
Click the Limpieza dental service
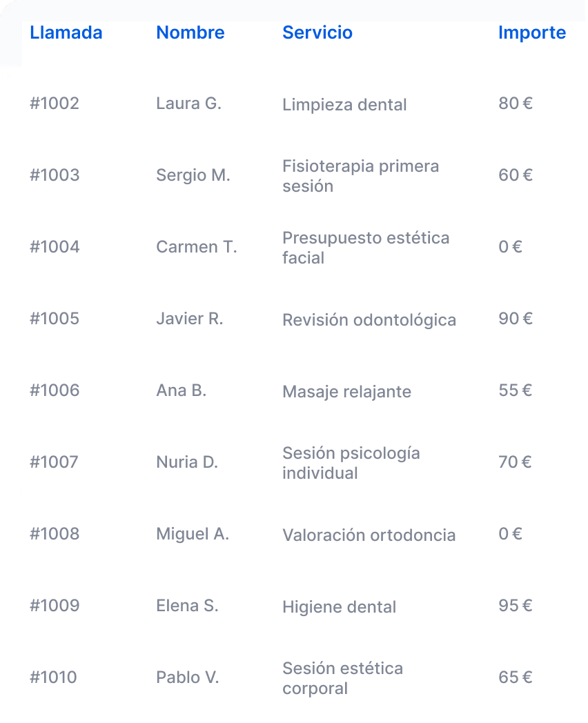tap(344, 105)
